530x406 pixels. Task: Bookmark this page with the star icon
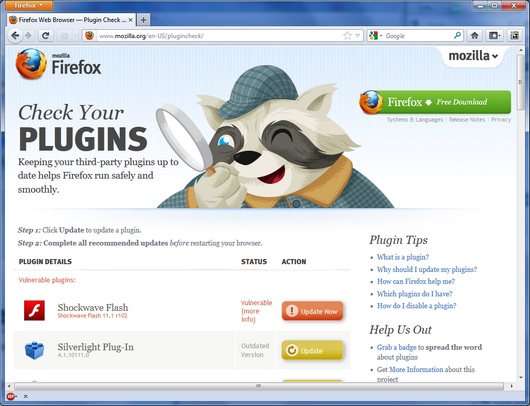tap(347, 35)
